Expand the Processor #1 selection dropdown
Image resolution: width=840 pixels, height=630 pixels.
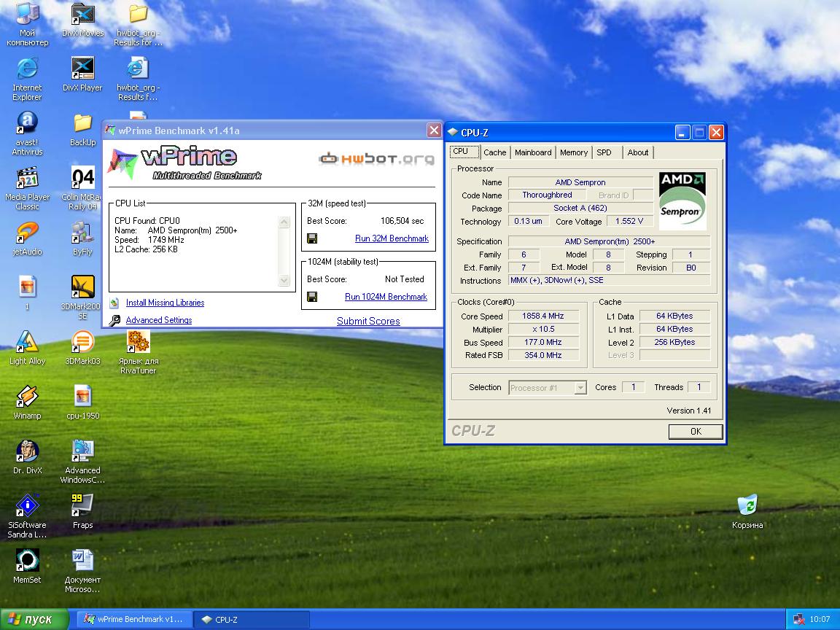click(580, 387)
